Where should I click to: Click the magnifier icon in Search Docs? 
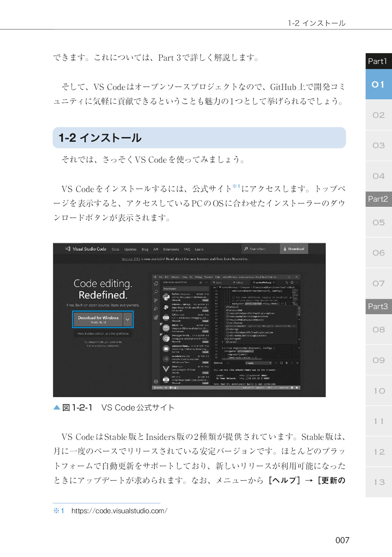246,249
